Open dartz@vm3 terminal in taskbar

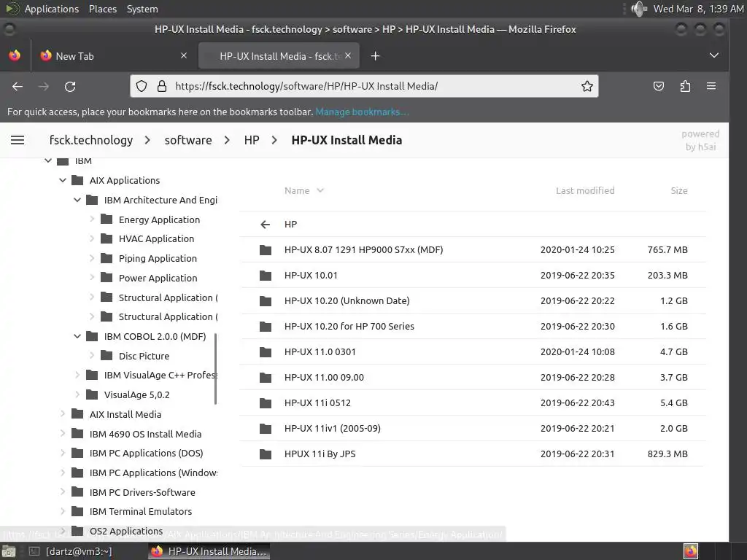(72, 551)
